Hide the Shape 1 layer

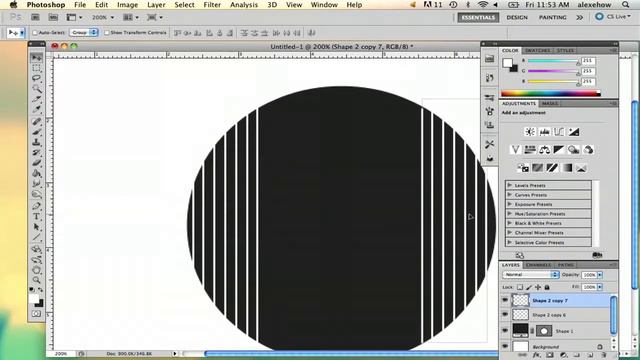point(505,330)
